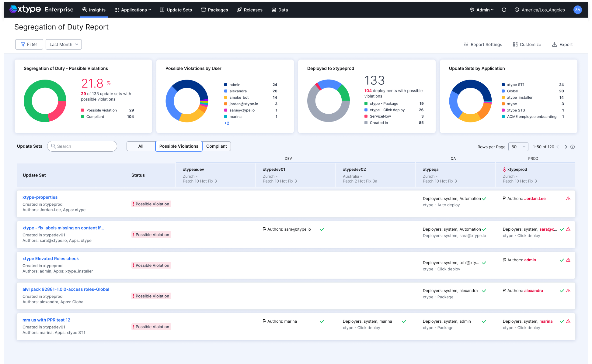The height and width of the screenshot is (364, 592).
Task: Go to next page of update sets
Action: [566, 147]
